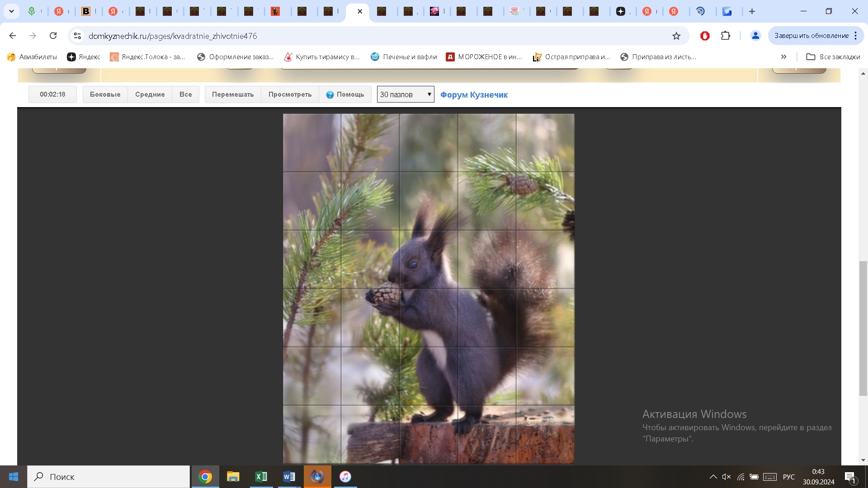Click the scrollbar down arrow

tap(863, 460)
